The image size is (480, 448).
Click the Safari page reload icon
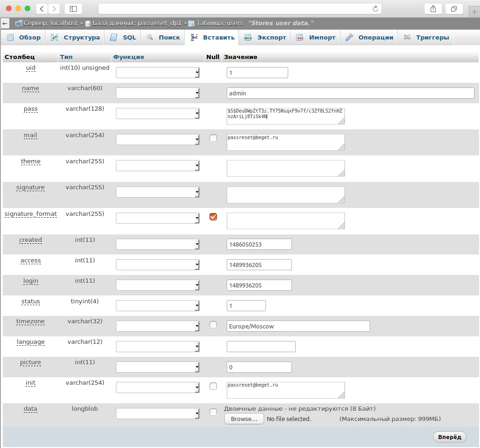375,9
